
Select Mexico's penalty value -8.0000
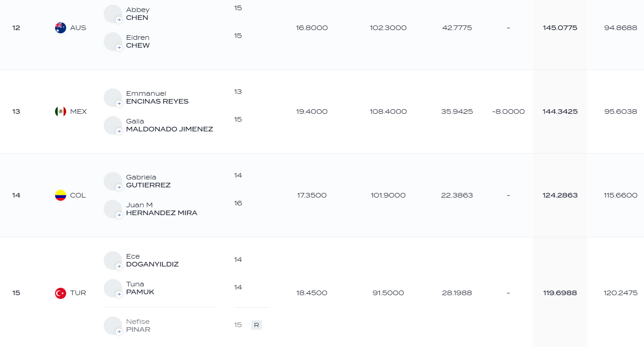[508, 112]
